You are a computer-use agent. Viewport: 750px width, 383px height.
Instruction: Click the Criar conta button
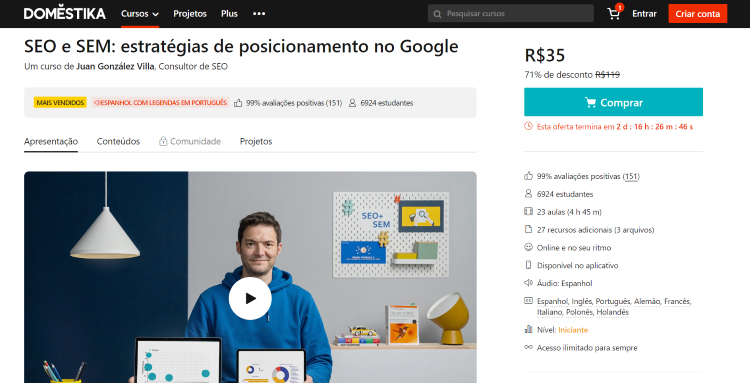[x=697, y=13]
